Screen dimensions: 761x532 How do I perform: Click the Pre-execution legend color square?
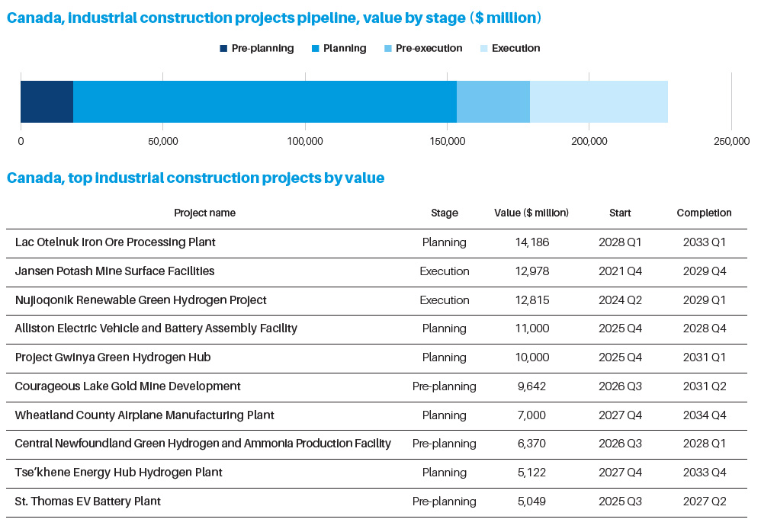click(387, 49)
